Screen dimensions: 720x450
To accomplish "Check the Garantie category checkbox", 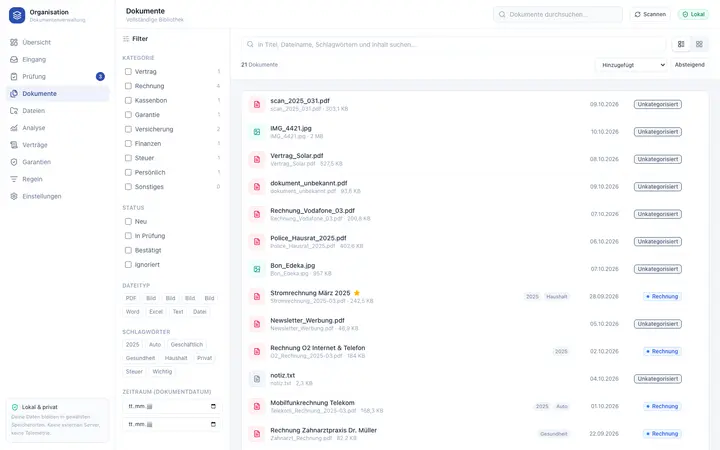I will coord(128,115).
